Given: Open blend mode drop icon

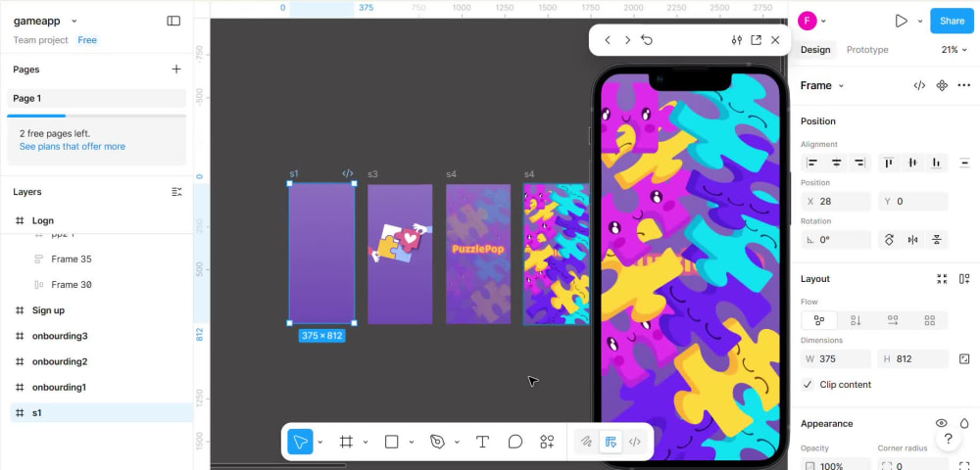Looking at the screenshot, I should (964, 423).
